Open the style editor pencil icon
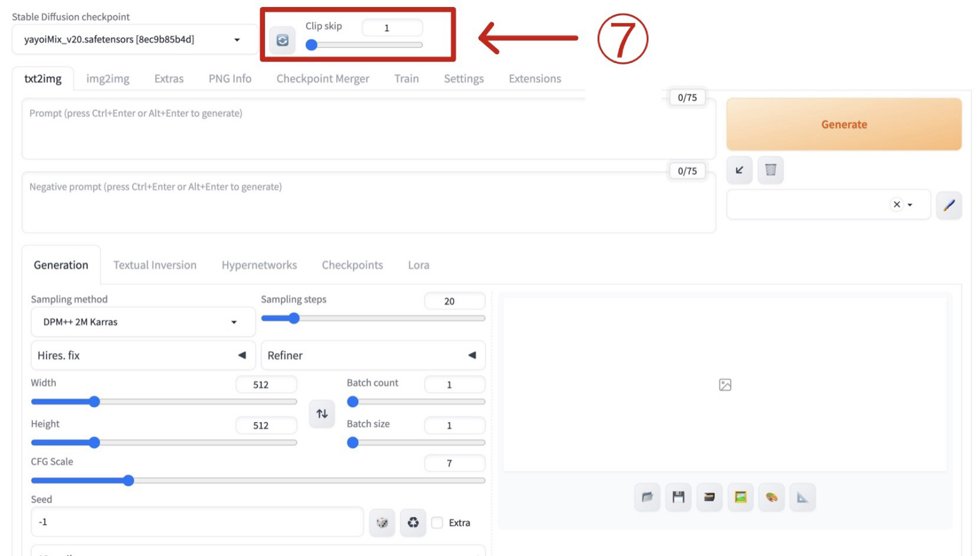The width and height of the screenshot is (980, 556). tap(949, 205)
